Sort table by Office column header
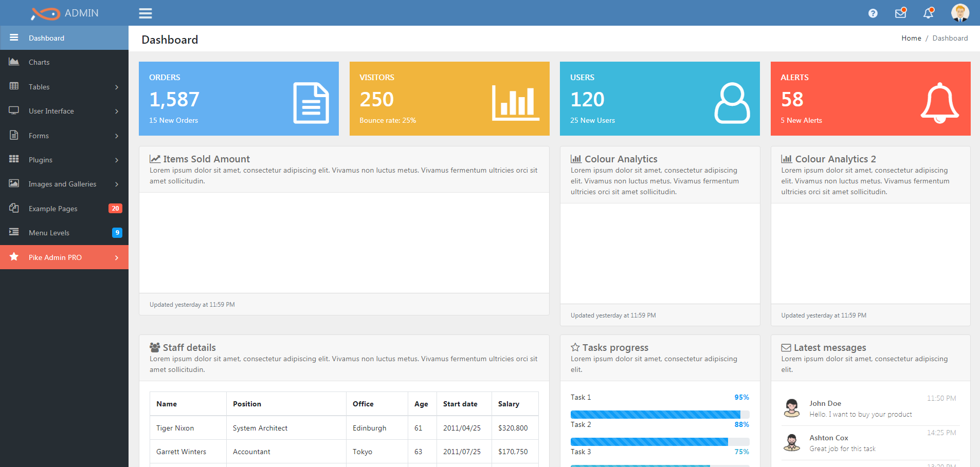The width and height of the screenshot is (980, 467). click(377, 404)
